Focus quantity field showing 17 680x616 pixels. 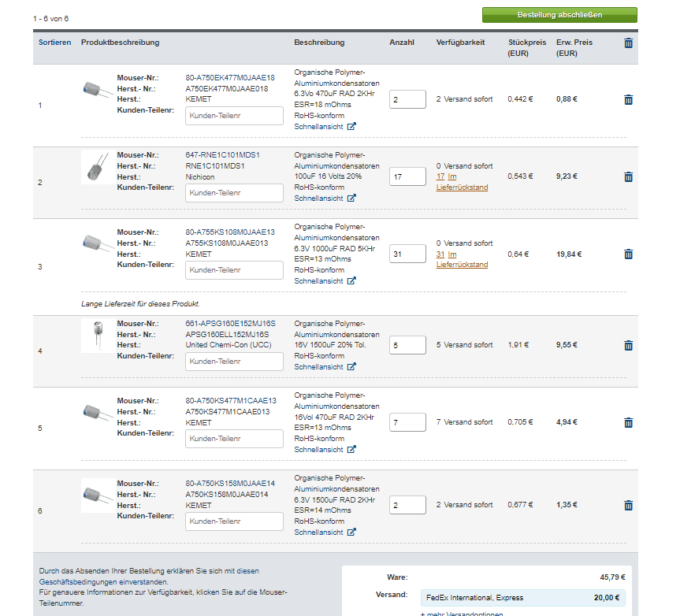coord(407,176)
